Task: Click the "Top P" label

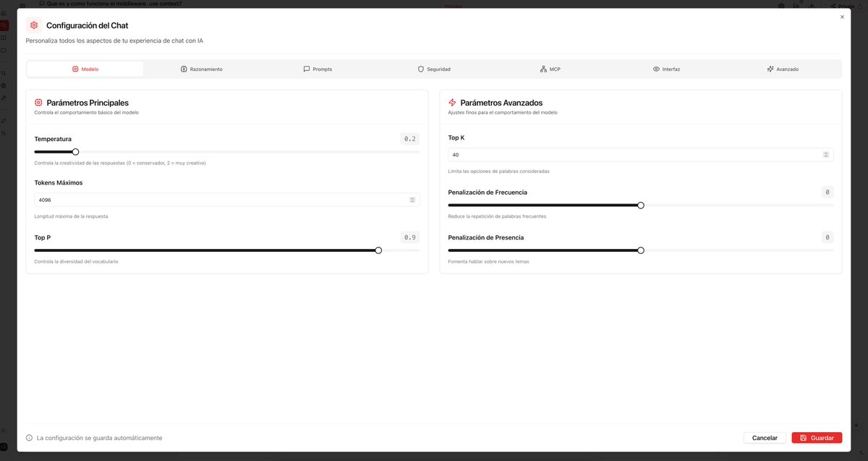Action: [x=43, y=237]
